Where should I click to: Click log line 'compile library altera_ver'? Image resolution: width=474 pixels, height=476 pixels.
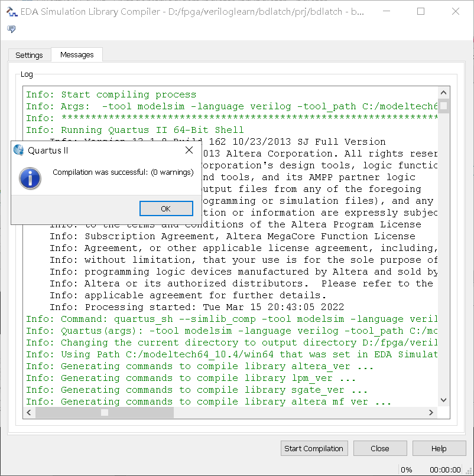(x=200, y=366)
